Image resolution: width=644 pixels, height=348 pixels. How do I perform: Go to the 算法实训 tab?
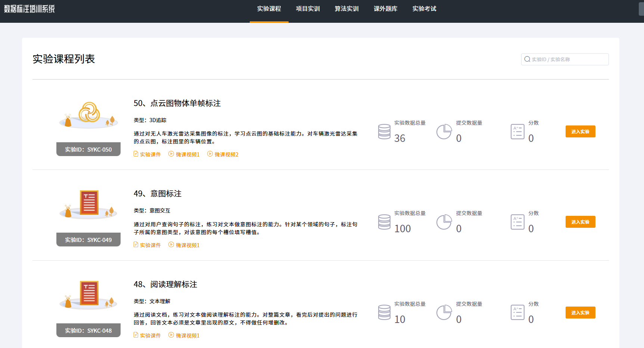point(347,9)
